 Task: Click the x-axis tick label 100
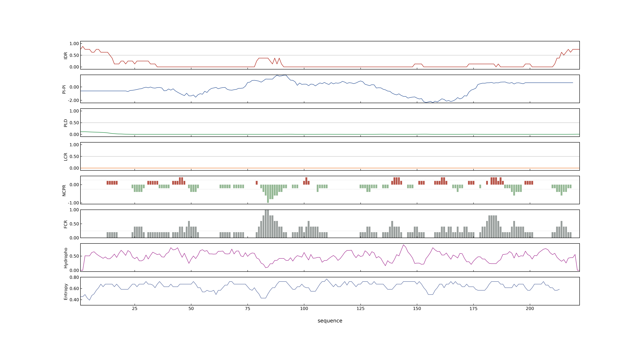click(x=304, y=308)
